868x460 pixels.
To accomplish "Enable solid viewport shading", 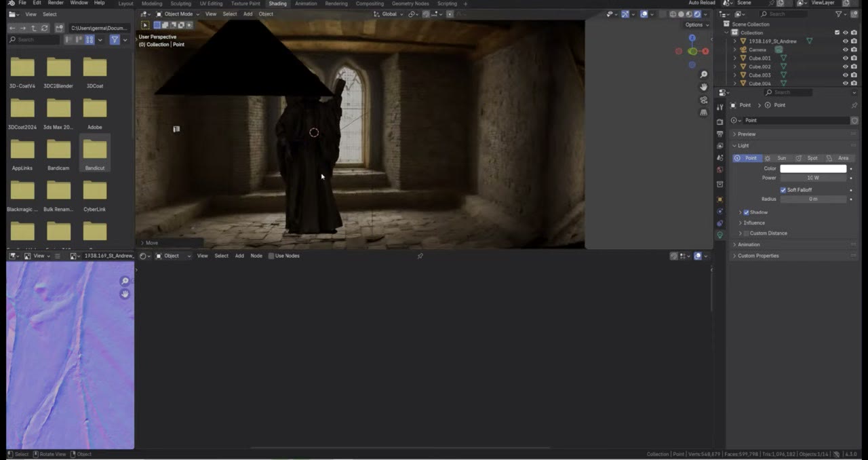I will pyautogui.click(x=681, y=14).
